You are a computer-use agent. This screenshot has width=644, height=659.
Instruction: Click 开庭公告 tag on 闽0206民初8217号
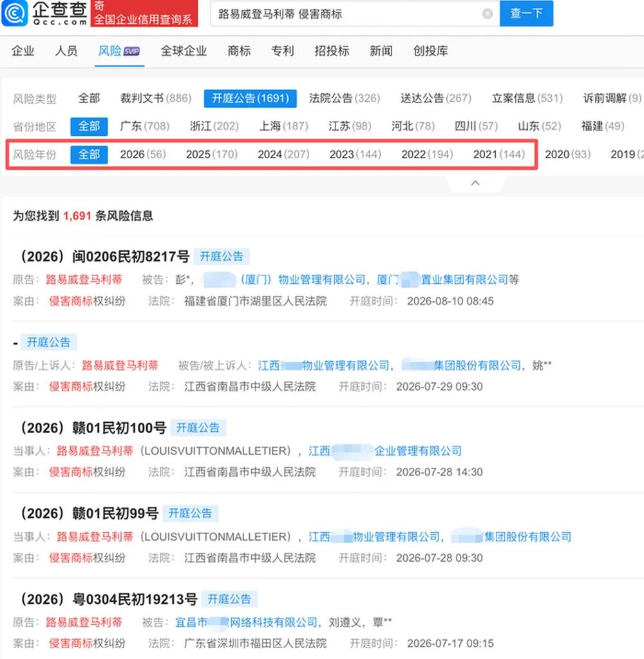222,256
